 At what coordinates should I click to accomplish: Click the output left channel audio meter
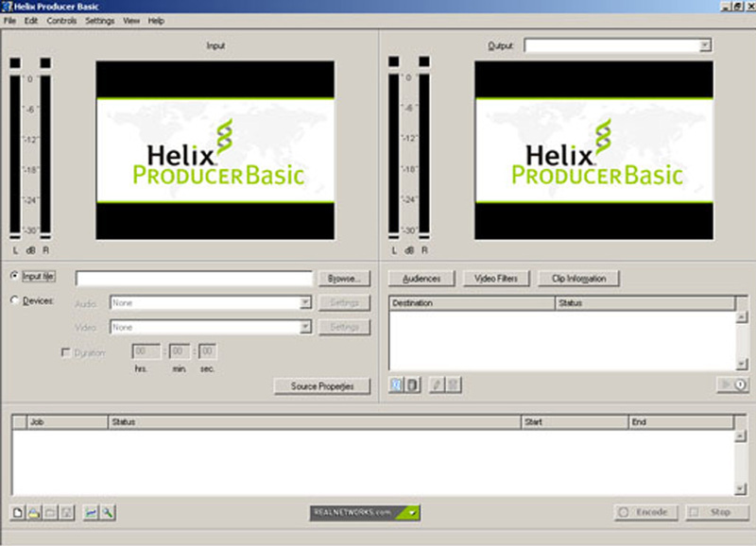pyautogui.click(x=394, y=147)
